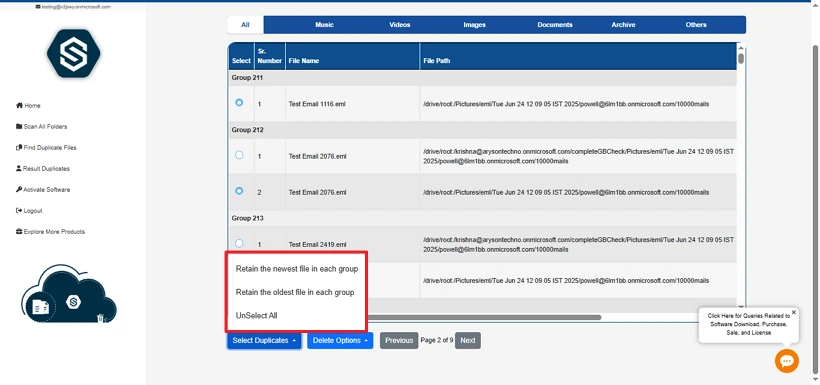
Task: Switch to the Others tab
Action: (x=696, y=25)
